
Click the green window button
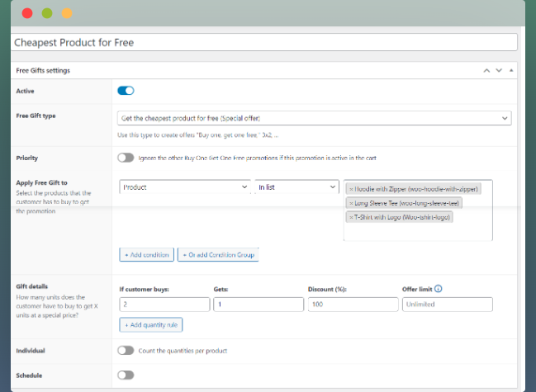tap(47, 13)
